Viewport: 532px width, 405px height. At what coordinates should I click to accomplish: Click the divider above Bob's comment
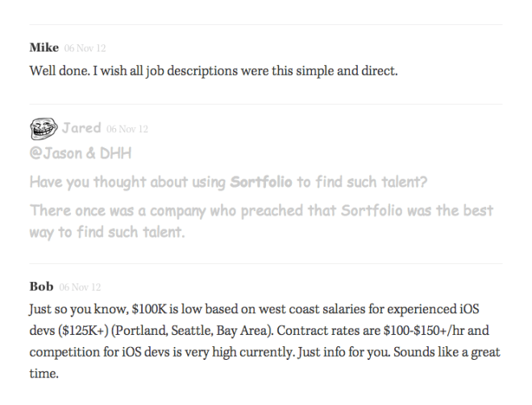pos(266,263)
